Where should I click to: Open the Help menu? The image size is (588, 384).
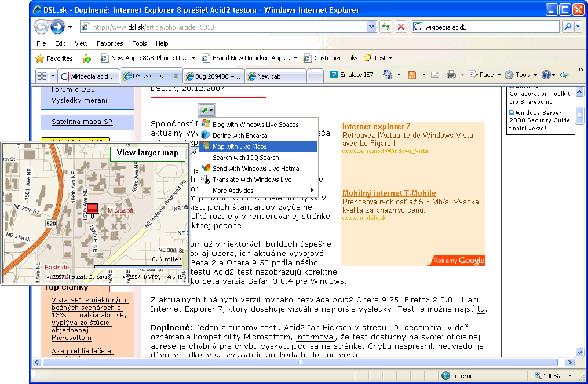click(162, 43)
